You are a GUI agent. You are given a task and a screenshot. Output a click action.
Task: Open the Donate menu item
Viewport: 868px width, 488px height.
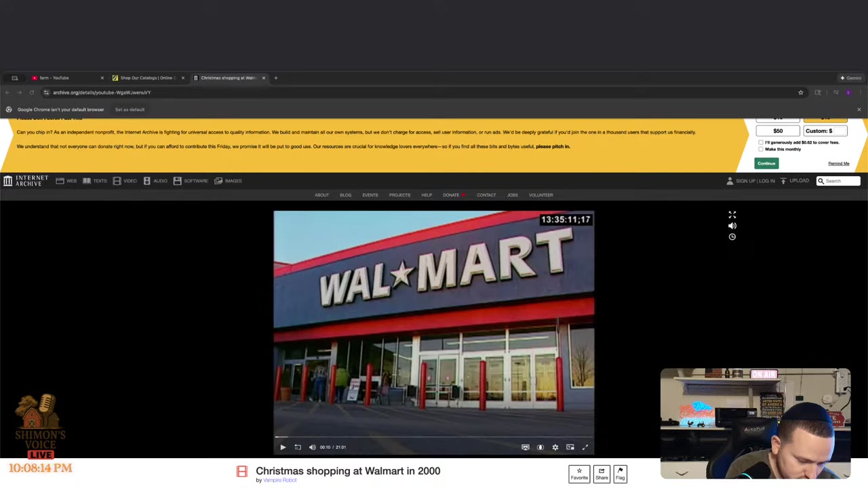coord(453,195)
